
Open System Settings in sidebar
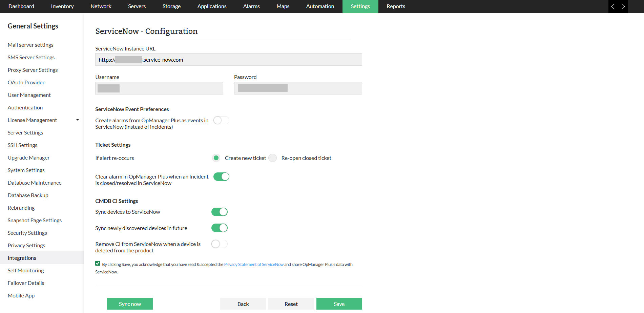(26, 170)
